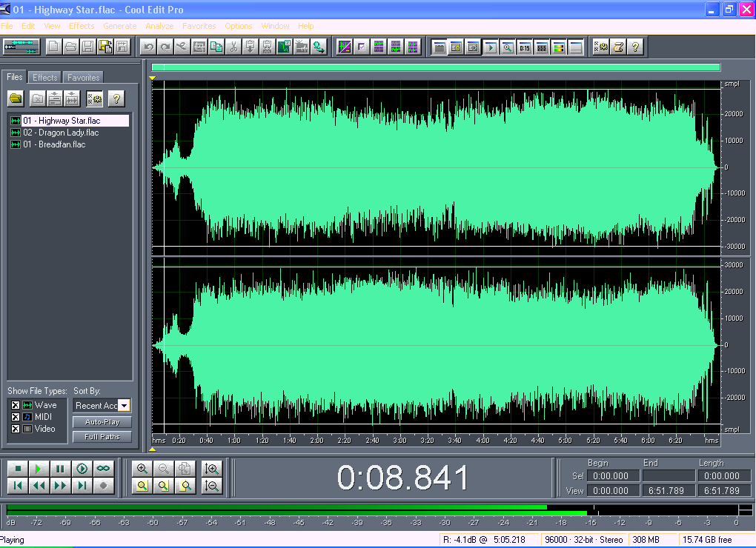Stop playback

click(x=18, y=469)
